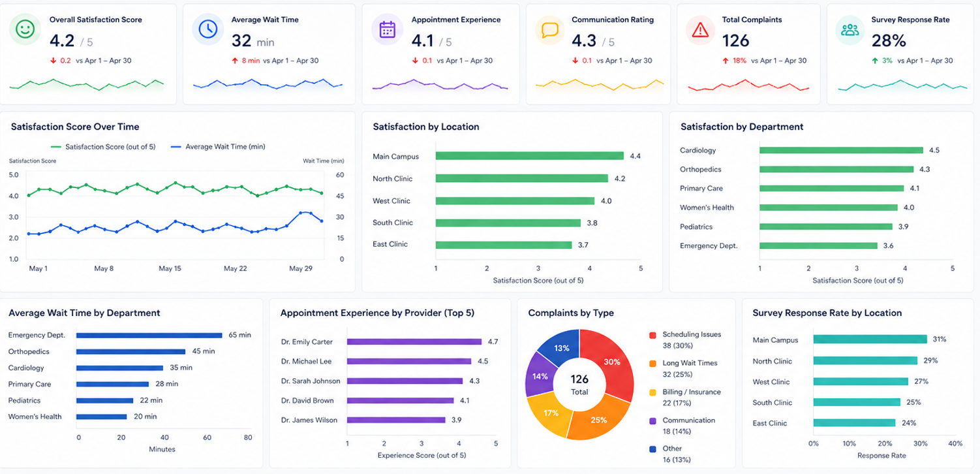
Task: Click the East Clinic satisfaction bar (3.7)
Action: pos(504,245)
